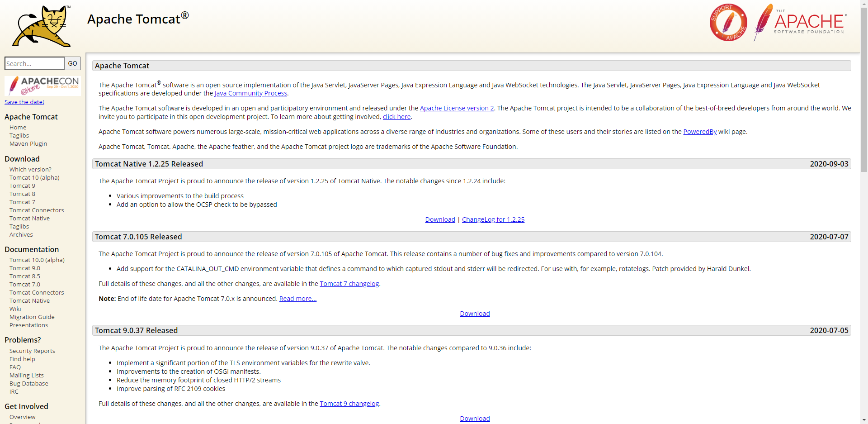Screen dimensions: 868x424
Task: Select Tomcat 8 download link
Action: tap(22, 194)
